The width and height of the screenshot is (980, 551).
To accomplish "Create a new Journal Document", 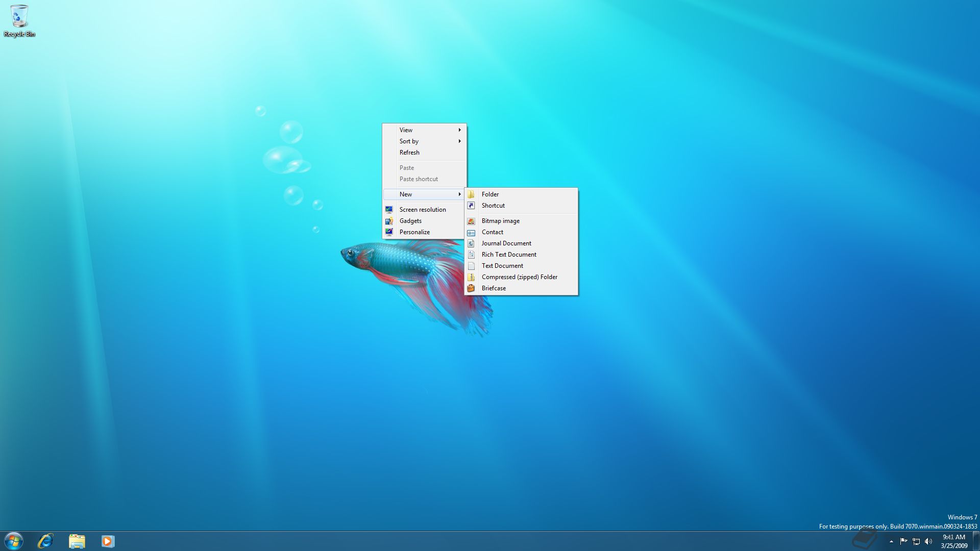I will 521,243.
